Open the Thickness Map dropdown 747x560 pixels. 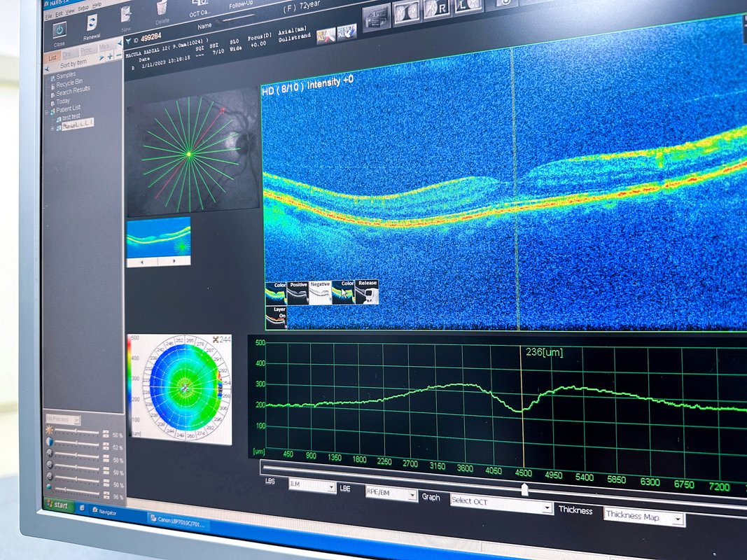tap(643, 518)
